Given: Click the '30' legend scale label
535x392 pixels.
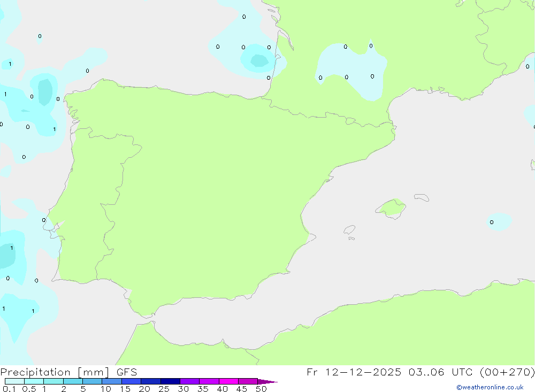Looking at the screenshot, I should coord(183,389).
